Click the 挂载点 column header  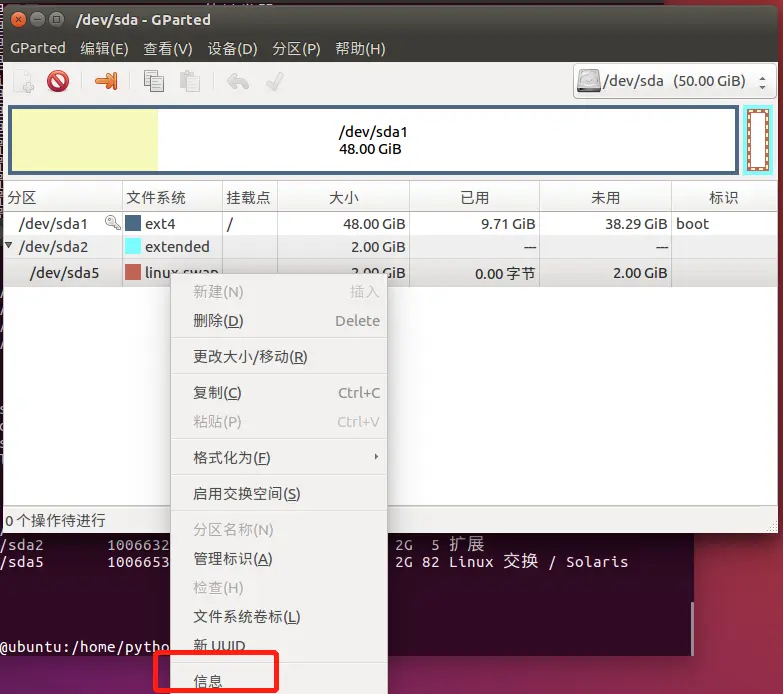(x=250, y=197)
